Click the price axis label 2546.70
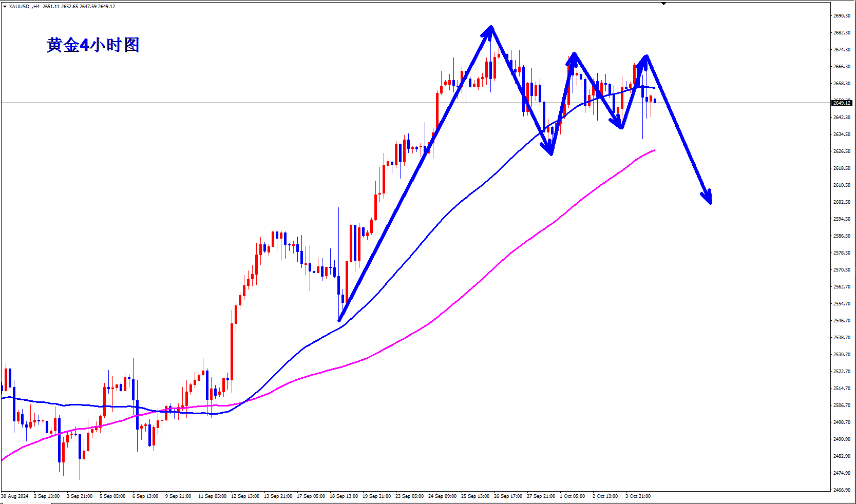856x504 pixels. pyautogui.click(x=842, y=321)
